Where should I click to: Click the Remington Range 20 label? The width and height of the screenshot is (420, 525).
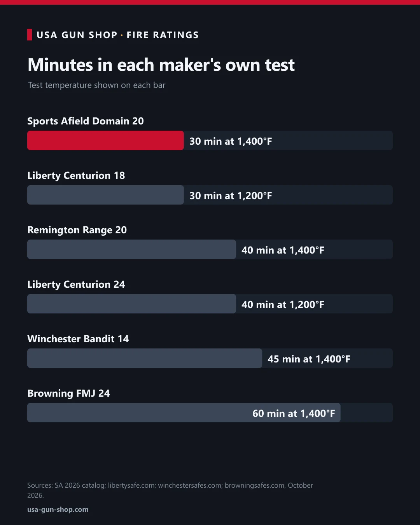(x=77, y=230)
